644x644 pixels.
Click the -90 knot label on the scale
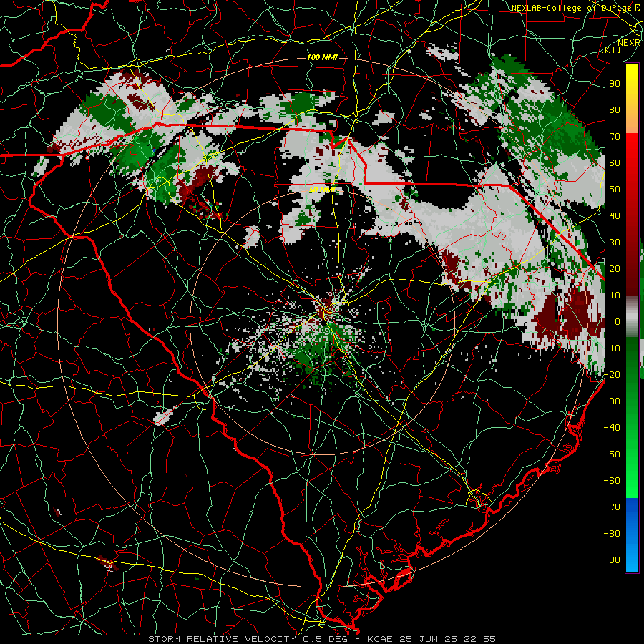[612, 560]
